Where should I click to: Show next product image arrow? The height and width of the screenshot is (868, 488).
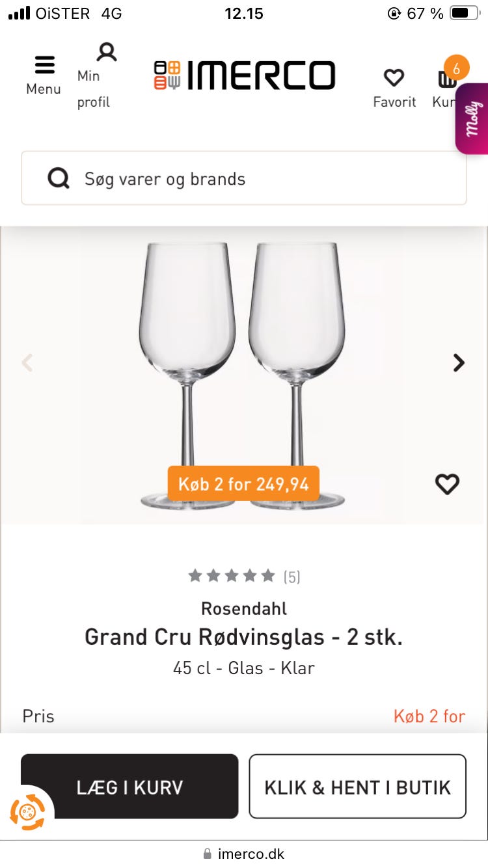459,362
